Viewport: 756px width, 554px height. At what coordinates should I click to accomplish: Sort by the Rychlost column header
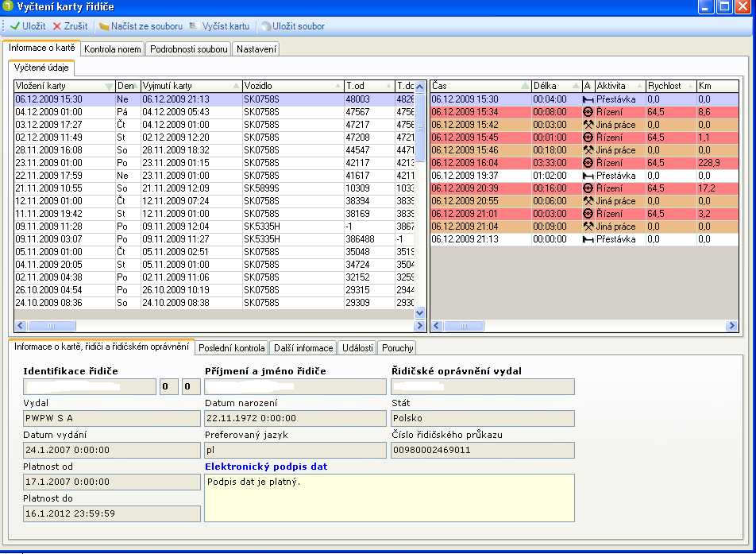coord(671,86)
